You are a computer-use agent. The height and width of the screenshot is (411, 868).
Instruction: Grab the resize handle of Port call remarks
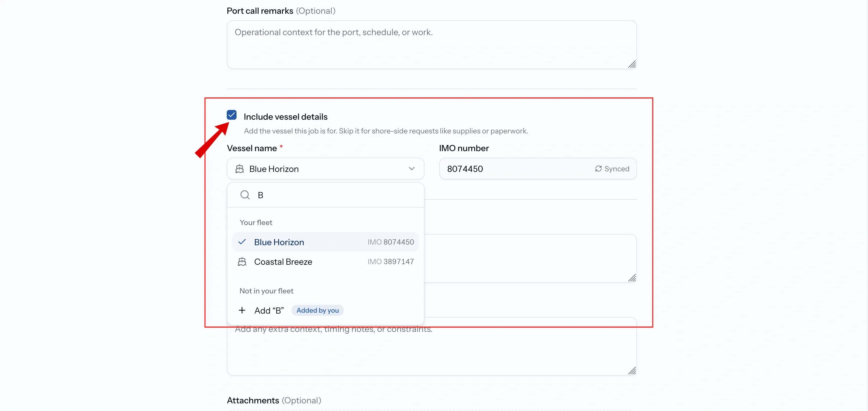pyautogui.click(x=632, y=64)
